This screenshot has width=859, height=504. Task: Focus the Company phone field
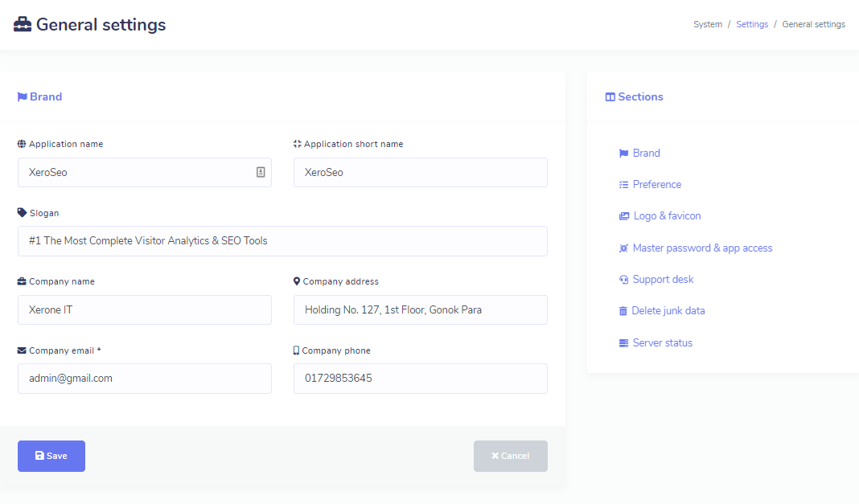coord(420,379)
